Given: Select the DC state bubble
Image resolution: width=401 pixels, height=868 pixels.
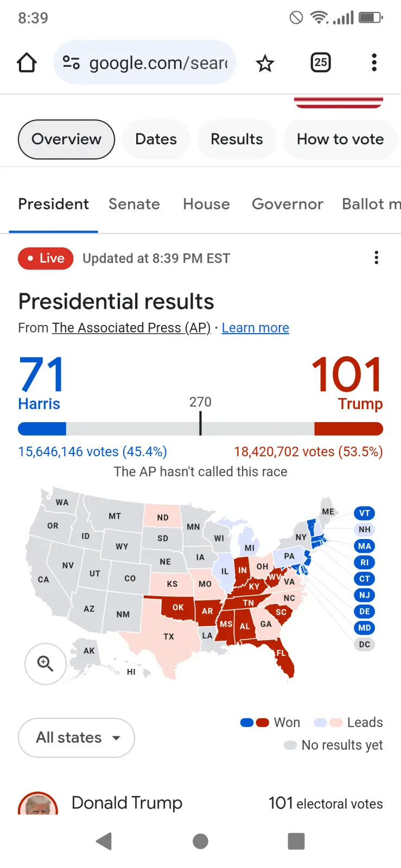Looking at the screenshot, I should [364, 644].
